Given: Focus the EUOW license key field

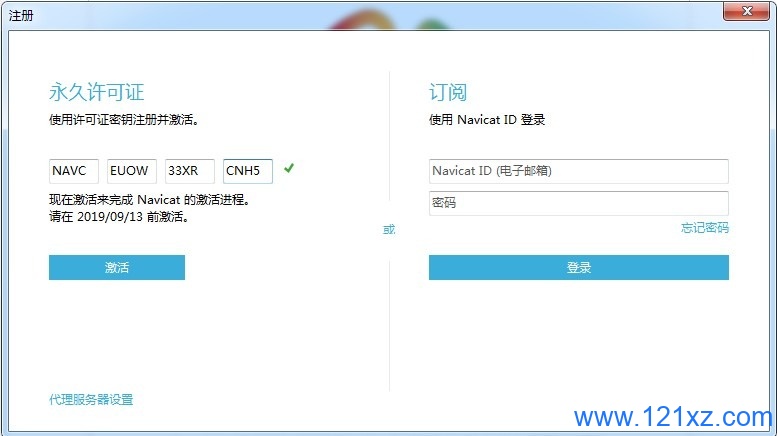Looking at the screenshot, I should (132, 171).
